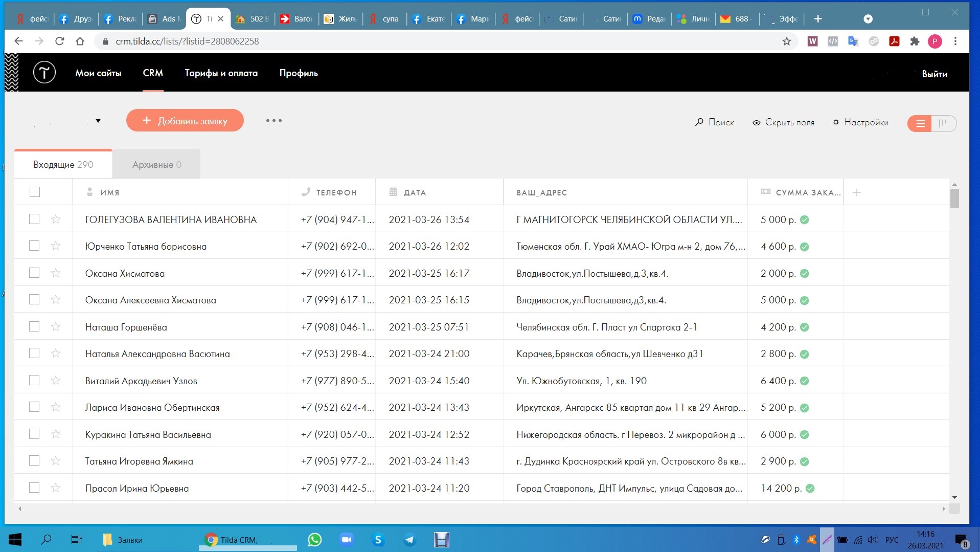
Task: Switch to the Архивные tab
Action: pyautogui.click(x=156, y=165)
